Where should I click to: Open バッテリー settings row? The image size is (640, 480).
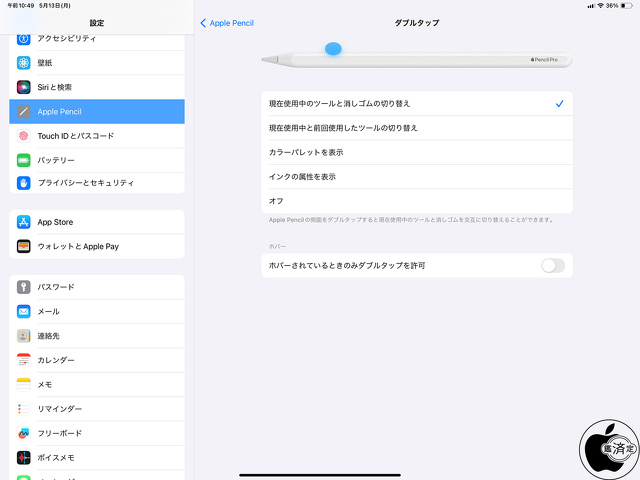[x=97, y=160]
